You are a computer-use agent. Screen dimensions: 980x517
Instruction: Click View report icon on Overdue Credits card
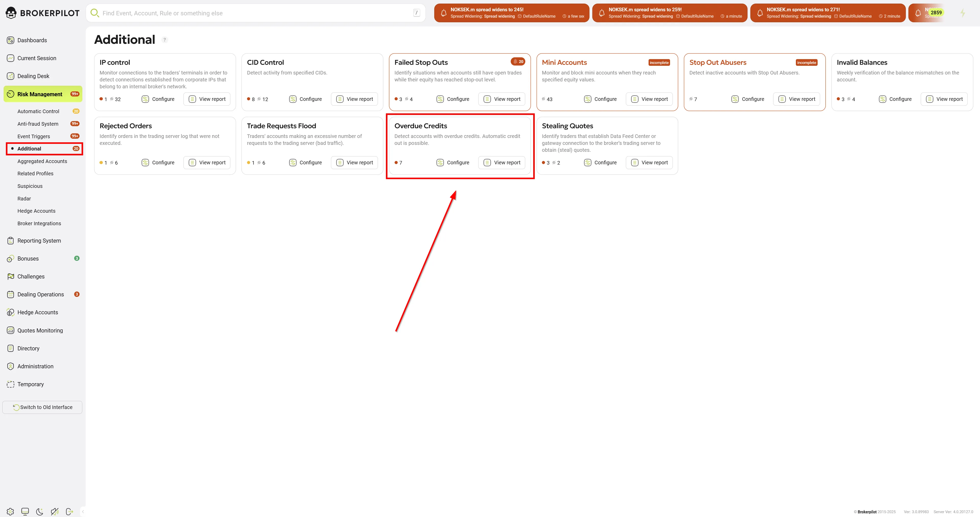[487, 163]
